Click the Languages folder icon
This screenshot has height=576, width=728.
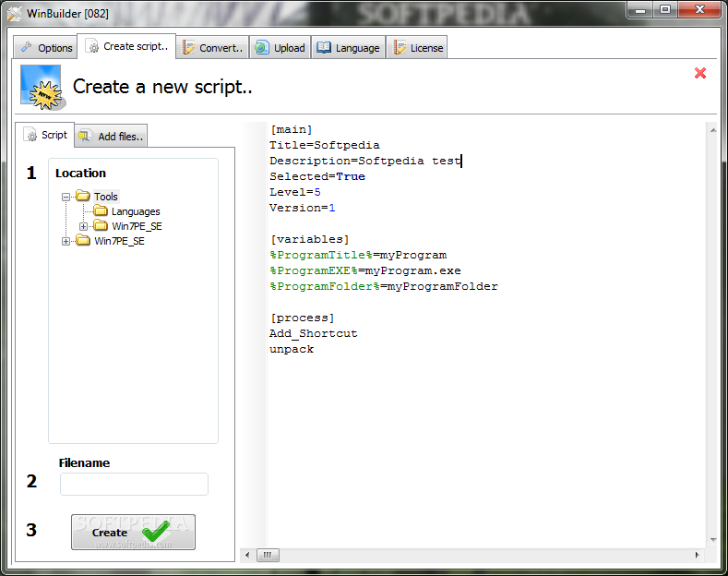pos(101,210)
